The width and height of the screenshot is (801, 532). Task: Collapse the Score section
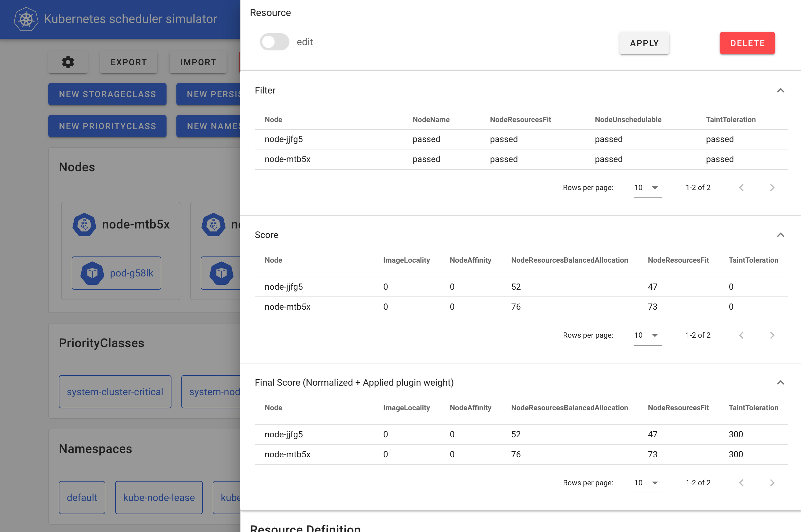pos(781,235)
